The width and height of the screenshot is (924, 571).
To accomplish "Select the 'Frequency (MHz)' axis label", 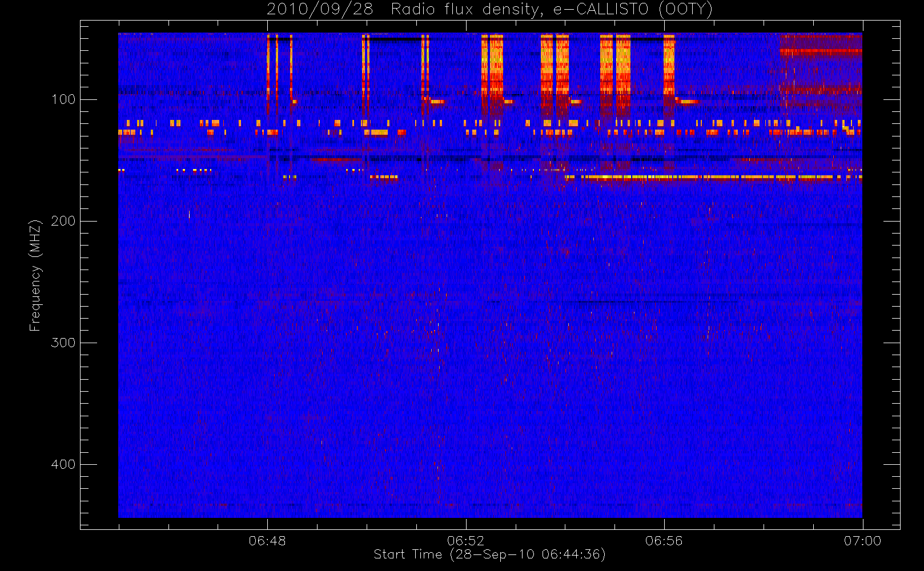I will tap(35, 275).
